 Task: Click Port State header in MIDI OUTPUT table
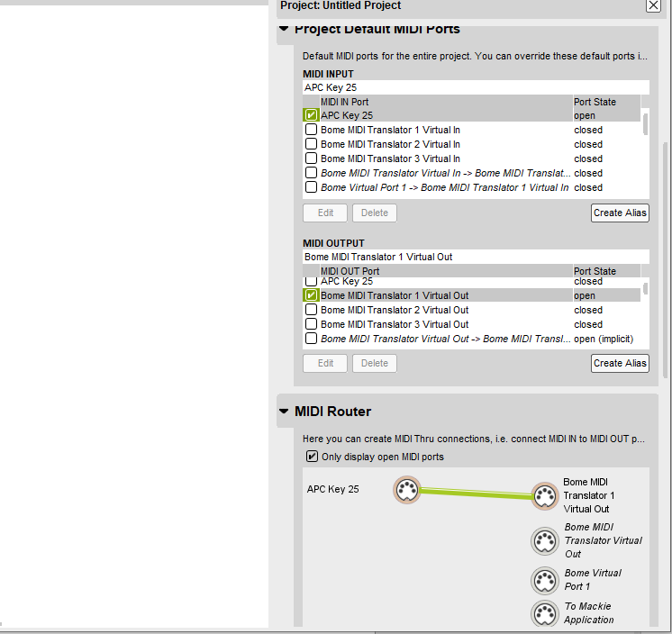[x=606, y=271]
